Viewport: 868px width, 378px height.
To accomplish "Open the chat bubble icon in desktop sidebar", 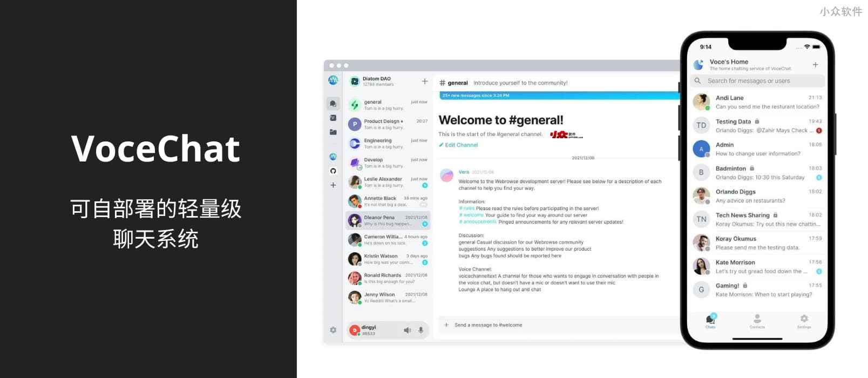I will tap(333, 103).
